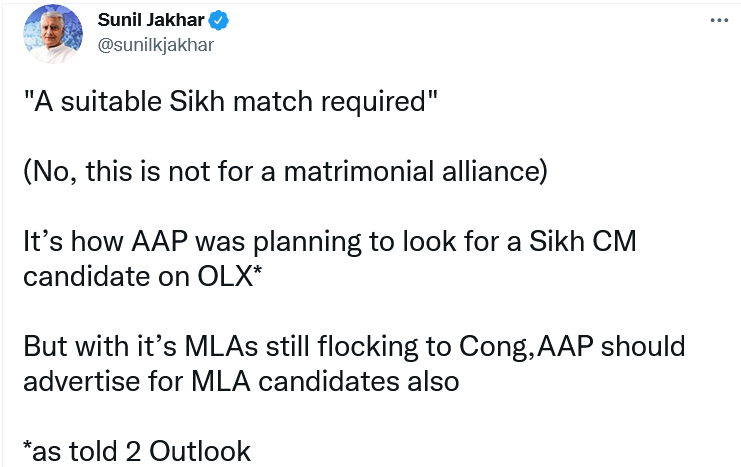The image size is (741, 467).
Task: Click the words "Sikh CM" in the third paragraph
Action: coord(582,241)
